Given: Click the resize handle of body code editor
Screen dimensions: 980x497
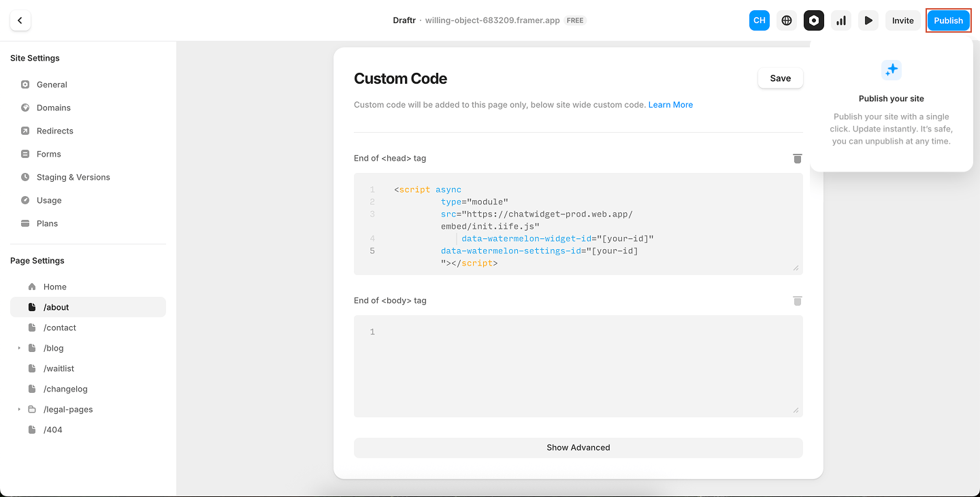Looking at the screenshot, I should (x=796, y=410).
